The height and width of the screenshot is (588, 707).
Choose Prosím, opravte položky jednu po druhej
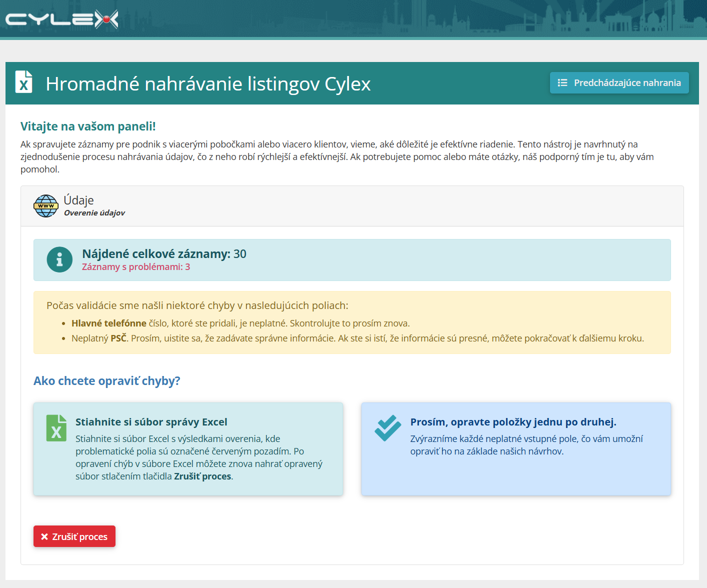pos(516,449)
